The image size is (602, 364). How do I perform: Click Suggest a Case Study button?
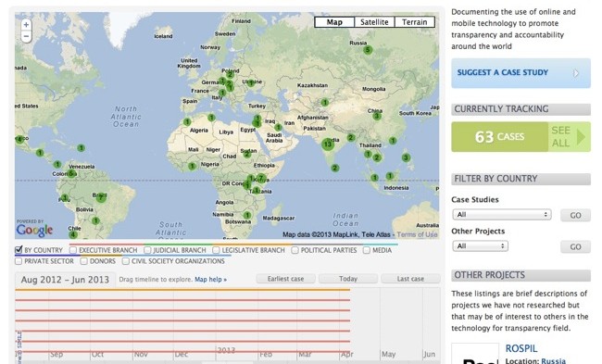click(521, 73)
